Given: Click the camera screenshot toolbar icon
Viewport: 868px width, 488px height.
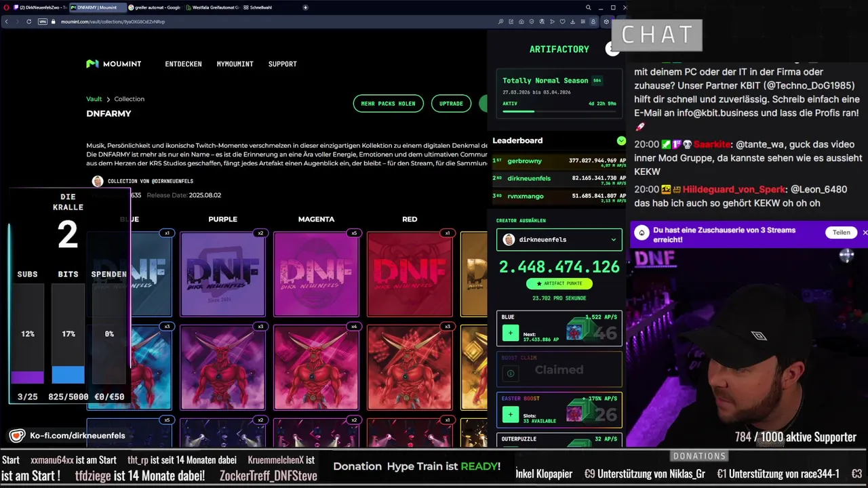Looking at the screenshot, I should (521, 22).
